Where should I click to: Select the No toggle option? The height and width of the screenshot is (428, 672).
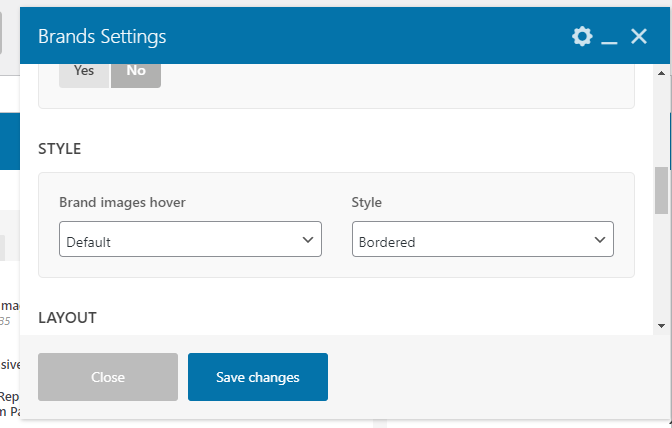[x=136, y=71]
